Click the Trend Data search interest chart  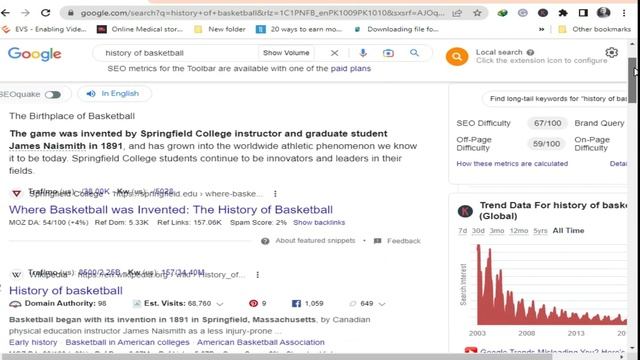coord(551,285)
